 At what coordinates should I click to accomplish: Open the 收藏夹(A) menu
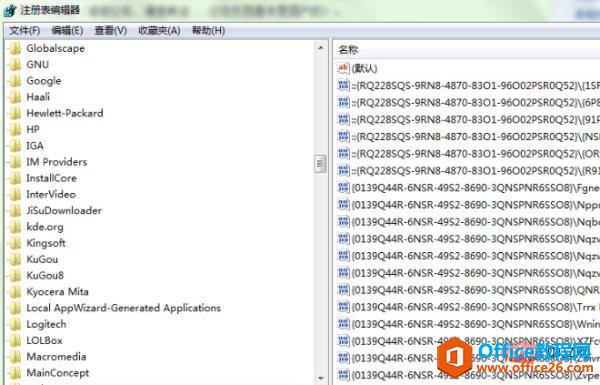(159, 31)
